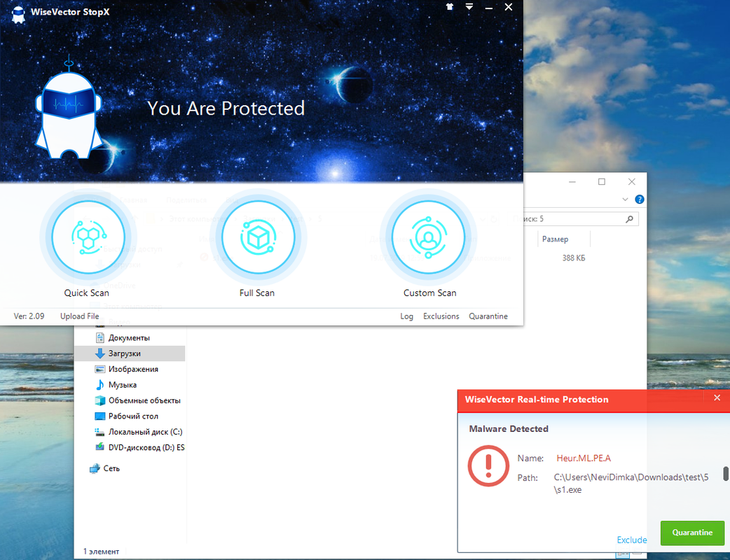Click the Рабочий стол desktop icon

point(99,416)
